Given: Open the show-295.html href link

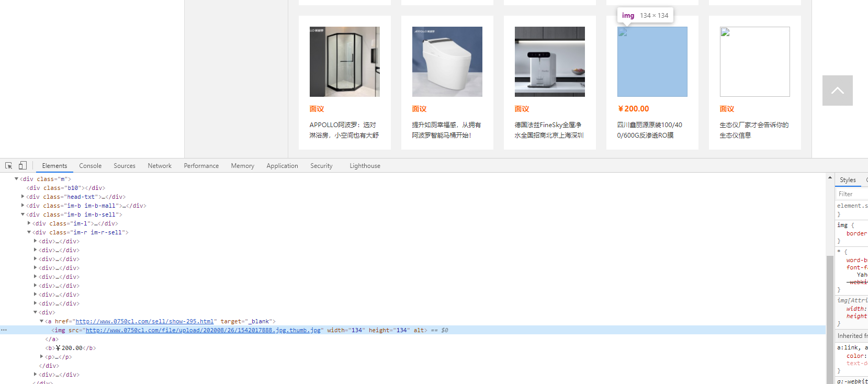Looking at the screenshot, I should [x=144, y=321].
